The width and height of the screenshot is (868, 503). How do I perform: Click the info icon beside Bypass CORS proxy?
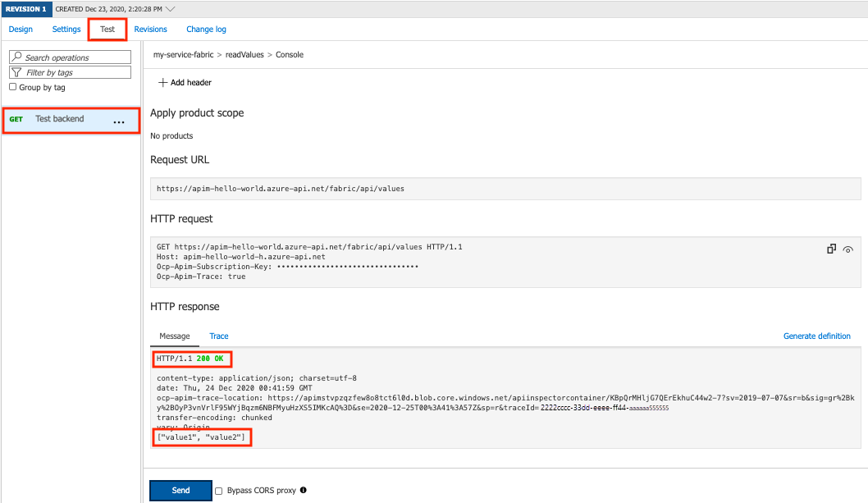[303, 490]
